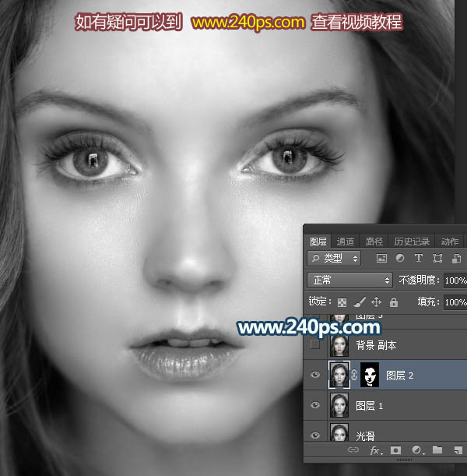The width and height of the screenshot is (467, 476).
Task: Create a new layer group
Action: click(x=437, y=450)
